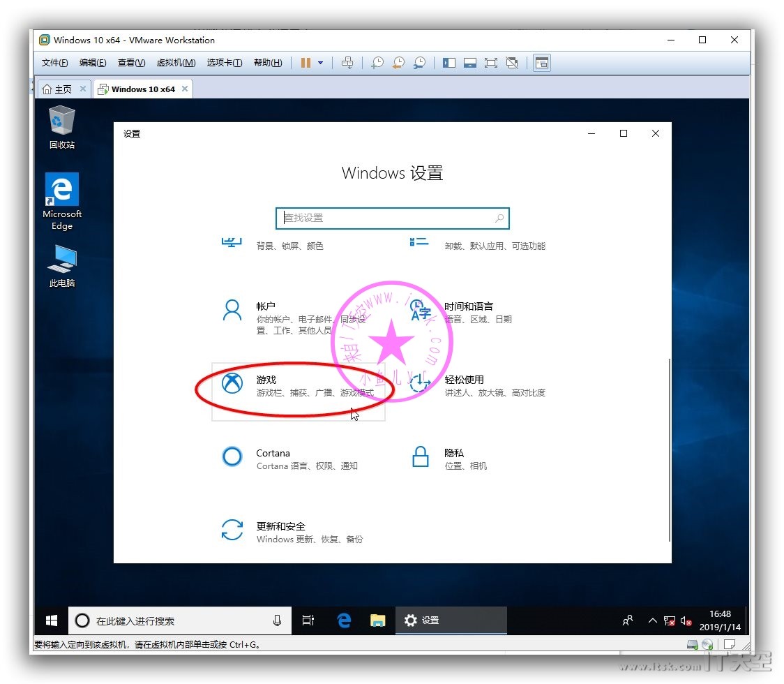
Task: Open the 编辑(E) menu
Action: point(93,63)
